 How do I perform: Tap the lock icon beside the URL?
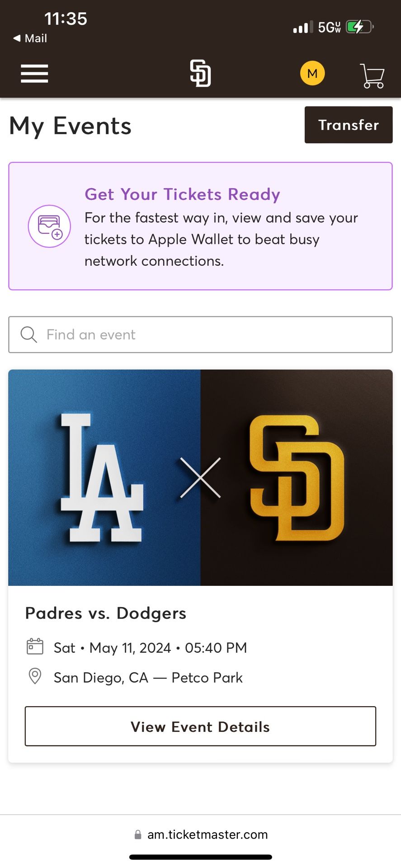[x=138, y=835]
